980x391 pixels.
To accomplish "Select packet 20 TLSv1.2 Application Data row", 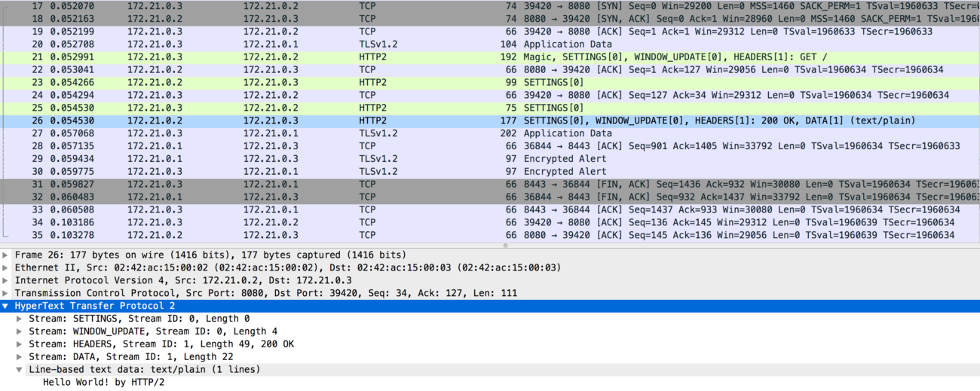I will click(490, 44).
